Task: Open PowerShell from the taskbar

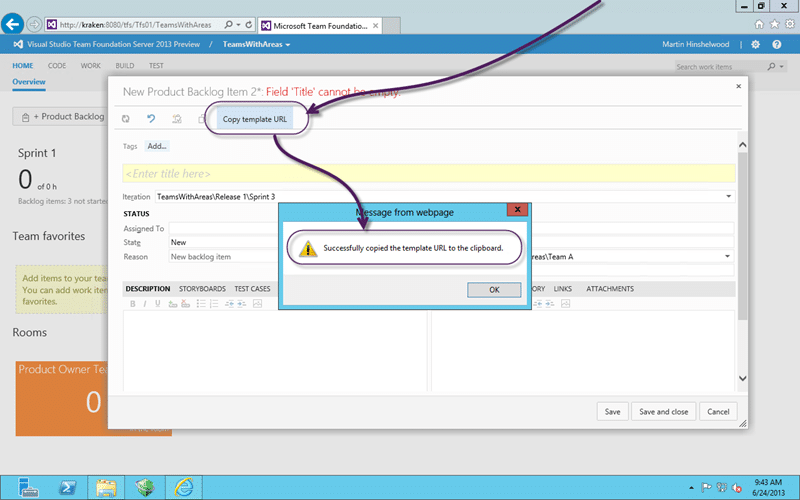Action: [67, 488]
